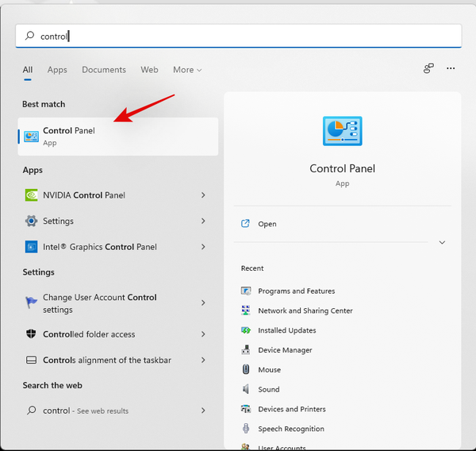
Task: Expand Intel Graphics Control Panel chevron
Action: (x=203, y=247)
